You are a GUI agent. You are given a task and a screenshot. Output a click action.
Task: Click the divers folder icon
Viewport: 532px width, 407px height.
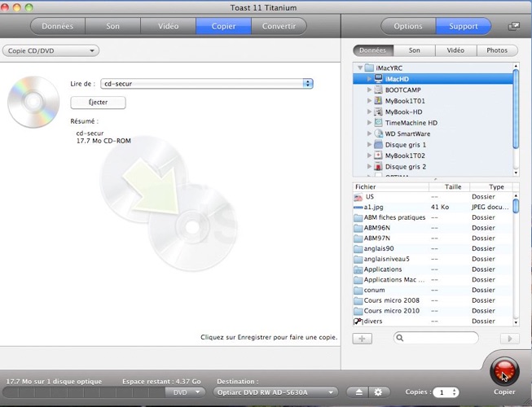coord(358,322)
